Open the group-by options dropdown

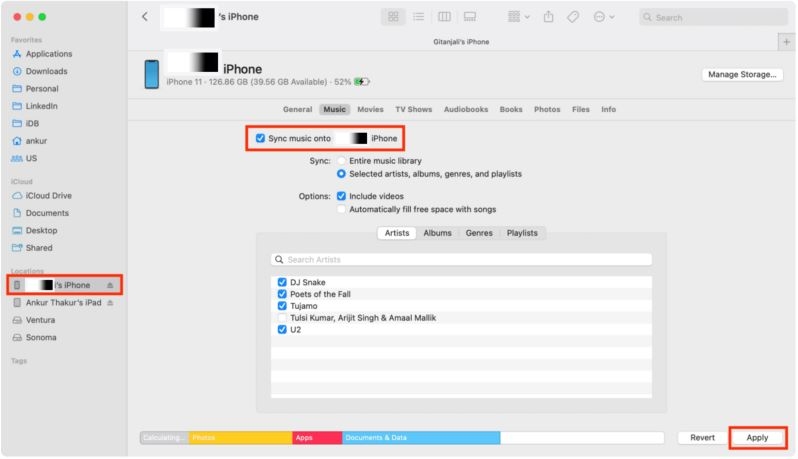coord(518,17)
